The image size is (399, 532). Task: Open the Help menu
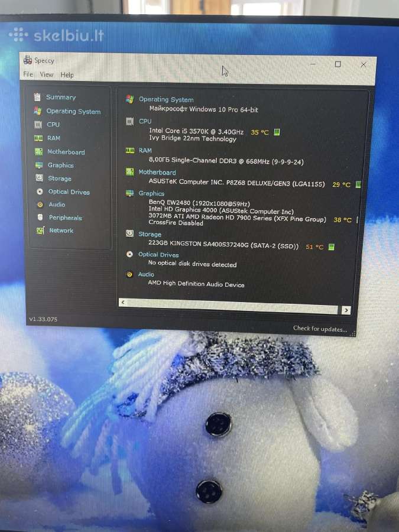pos(67,74)
